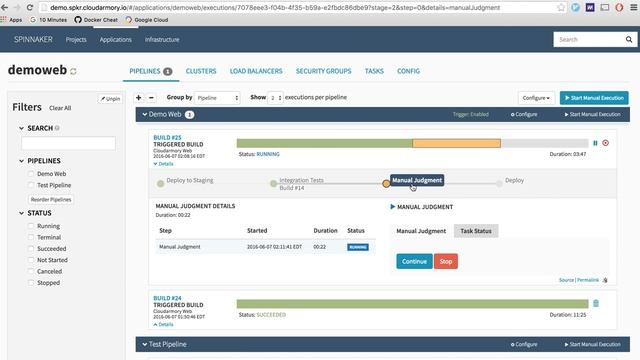Reload the page with browser refresh icon
This screenshot has width=640, height=360.
tap(29, 7)
